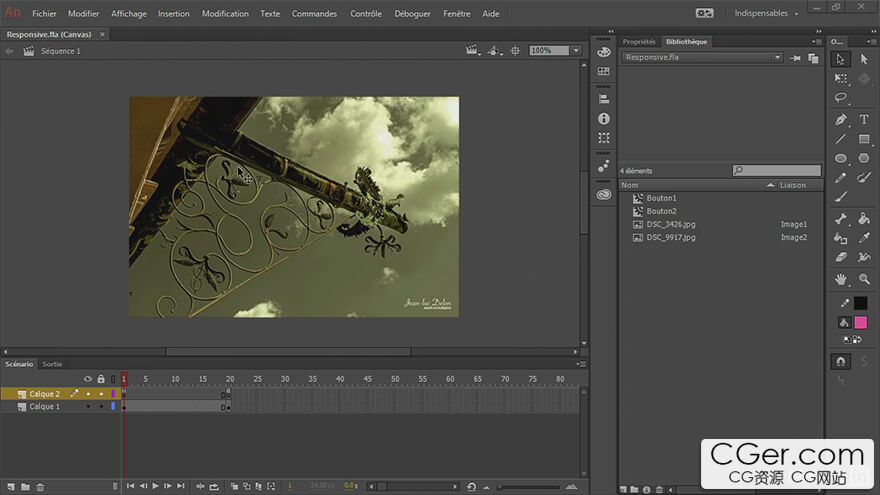Pick the Hand tool
This screenshot has height=495, width=880.
coord(841,279)
